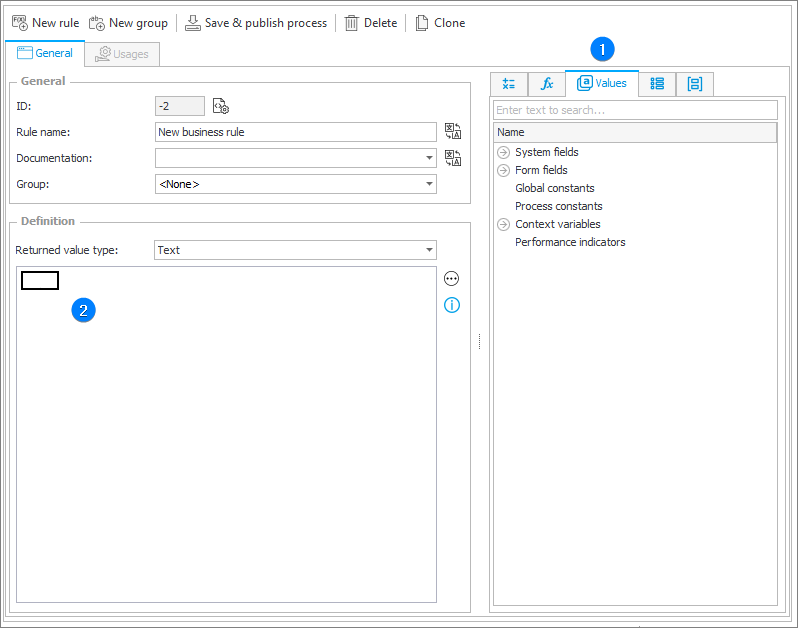The image size is (798, 628).
Task: Expand the Context variables node
Action: (x=503, y=224)
